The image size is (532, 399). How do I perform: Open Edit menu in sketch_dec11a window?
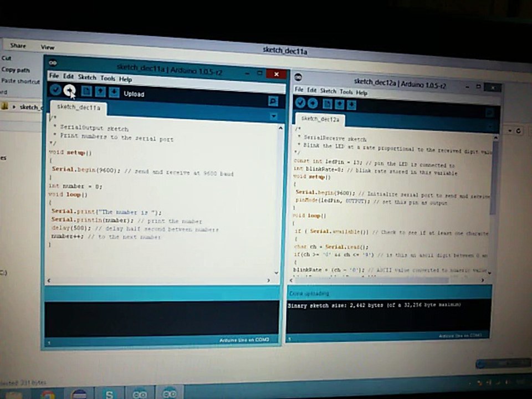pos(68,76)
